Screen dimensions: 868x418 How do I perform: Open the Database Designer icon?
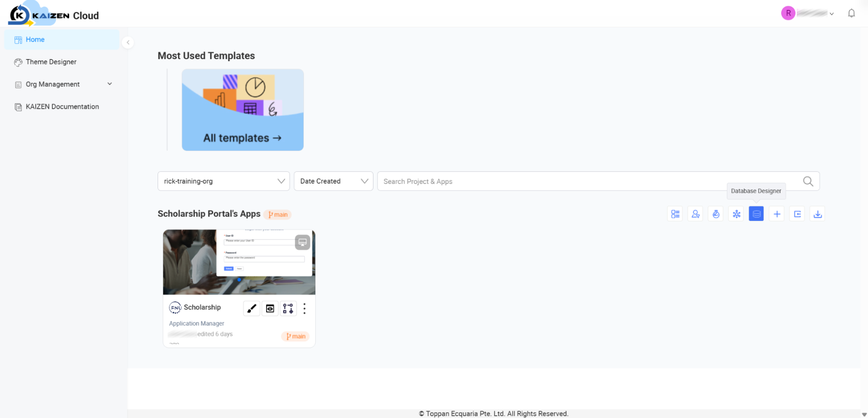(756, 214)
